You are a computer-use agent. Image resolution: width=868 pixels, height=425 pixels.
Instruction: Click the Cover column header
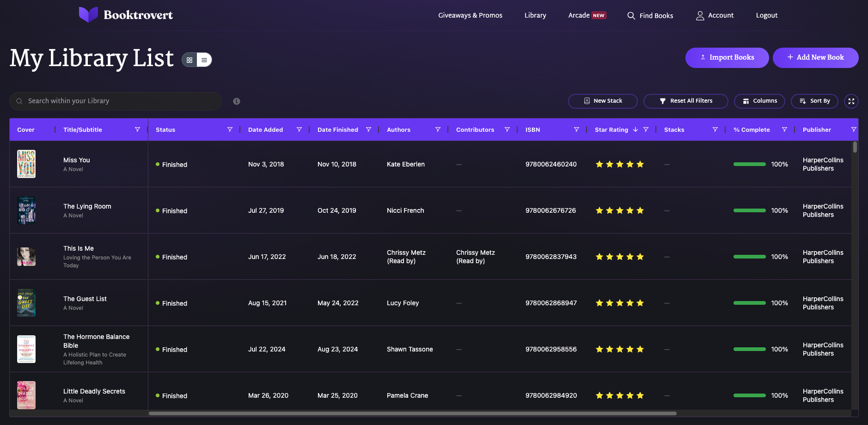[26, 129]
